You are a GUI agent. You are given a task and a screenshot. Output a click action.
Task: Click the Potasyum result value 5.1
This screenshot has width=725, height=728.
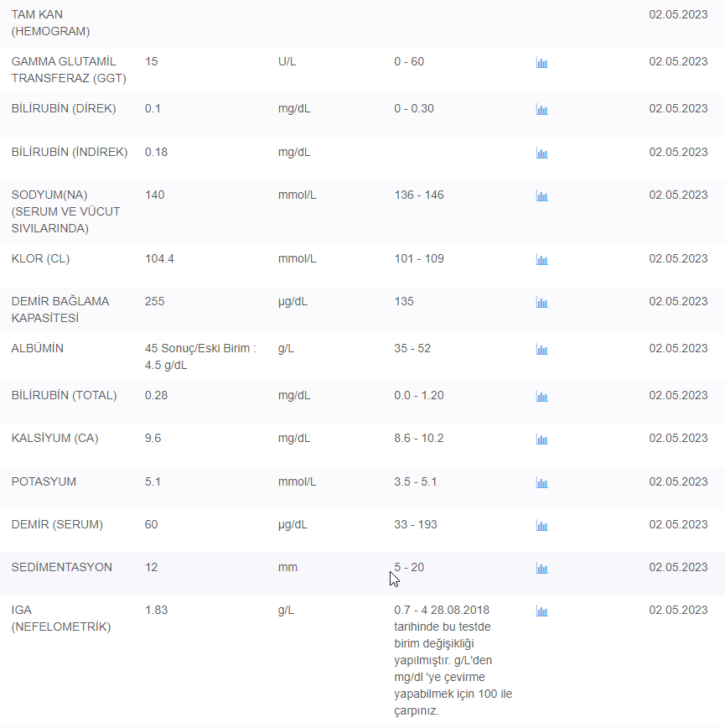tap(153, 481)
